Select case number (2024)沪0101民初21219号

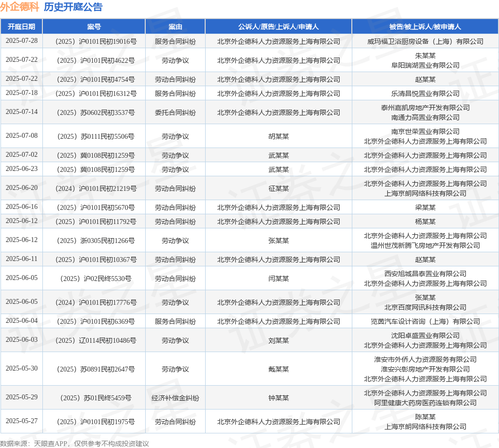pyautogui.click(x=96, y=188)
